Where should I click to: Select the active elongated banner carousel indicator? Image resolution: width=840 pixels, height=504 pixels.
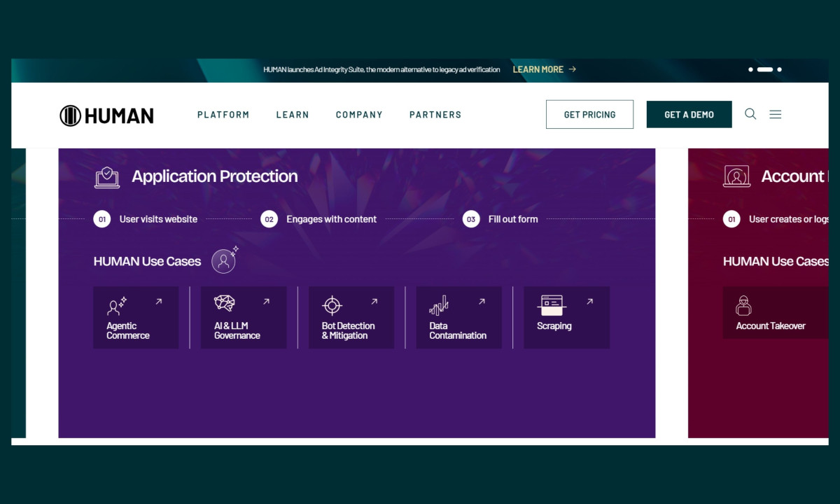765,69
